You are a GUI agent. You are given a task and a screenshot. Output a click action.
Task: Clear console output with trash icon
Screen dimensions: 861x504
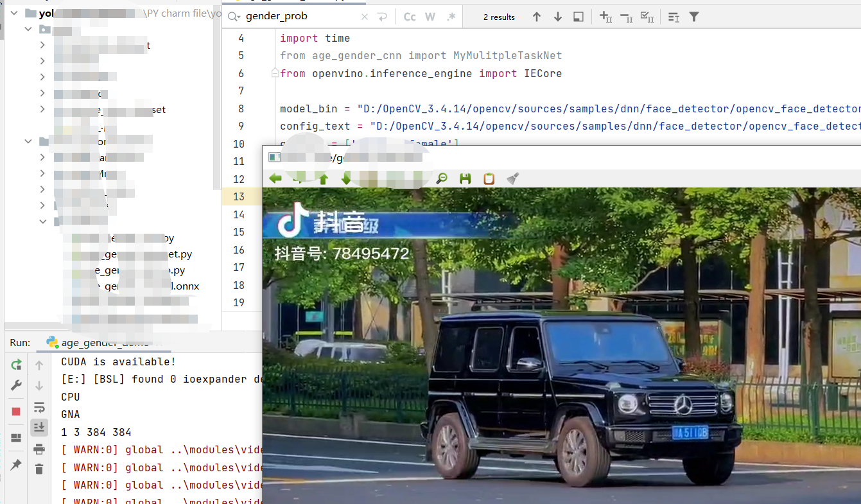[39, 468]
